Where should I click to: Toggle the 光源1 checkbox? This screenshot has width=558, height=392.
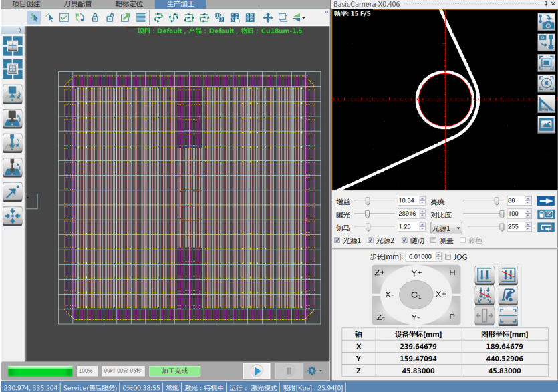337,240
